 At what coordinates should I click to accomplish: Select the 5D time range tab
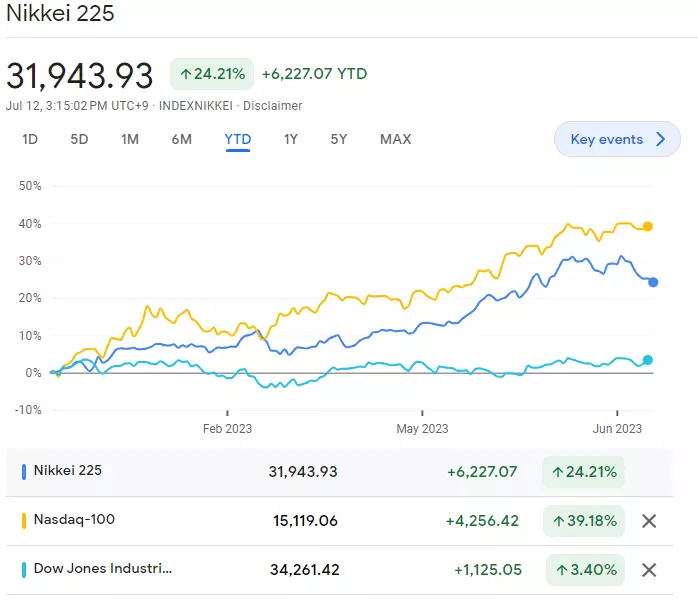(x=79, y=139)
